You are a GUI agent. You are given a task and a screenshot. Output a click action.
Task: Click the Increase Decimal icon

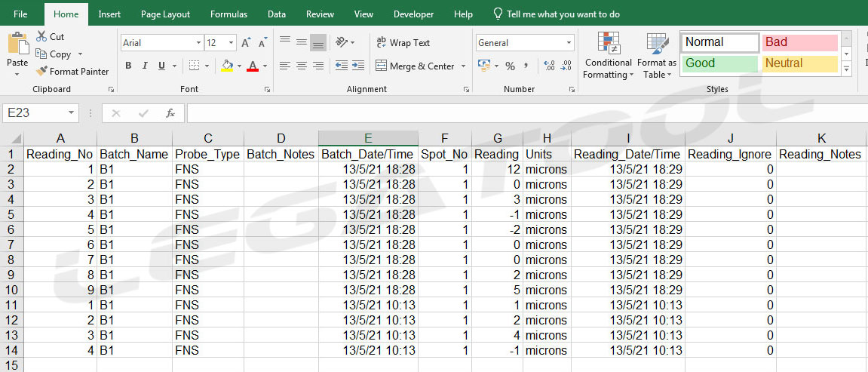(548, 66)
